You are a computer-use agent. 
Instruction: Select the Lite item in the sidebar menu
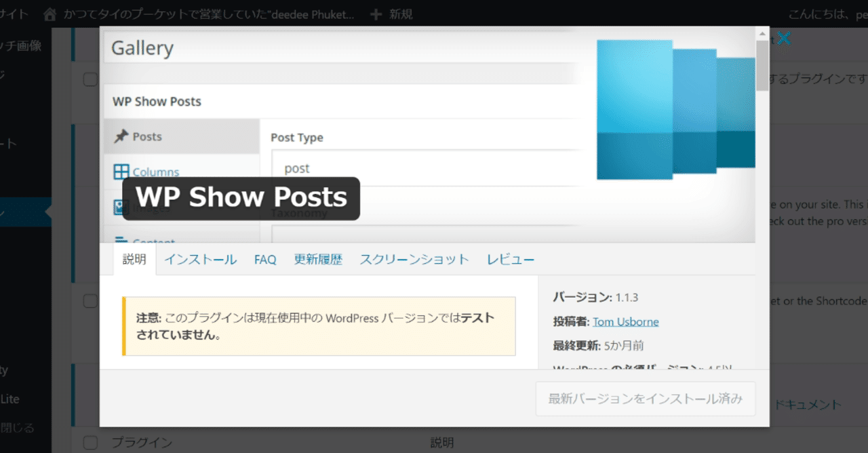(9, 399)
